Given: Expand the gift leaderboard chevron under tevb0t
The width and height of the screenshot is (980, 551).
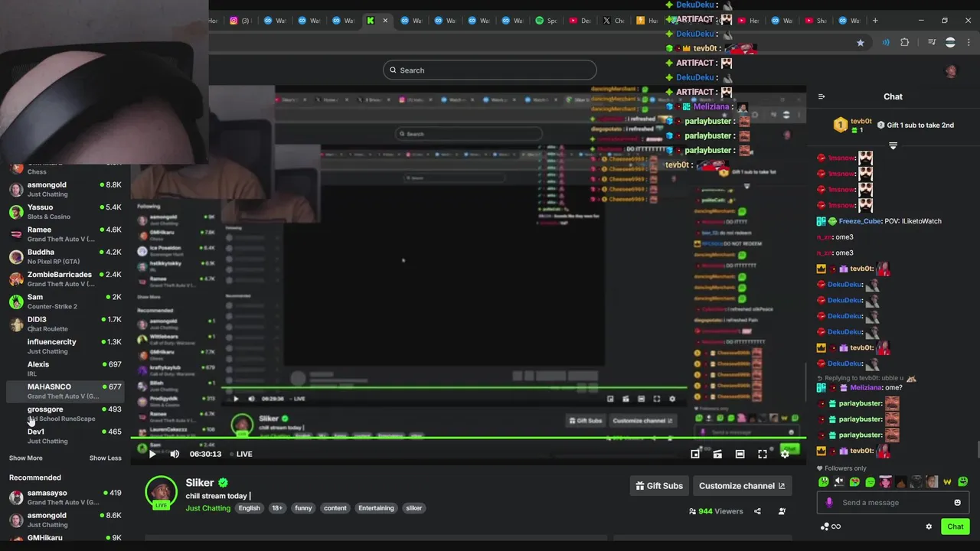Looking at the screenshot, I should coord(893,145).
